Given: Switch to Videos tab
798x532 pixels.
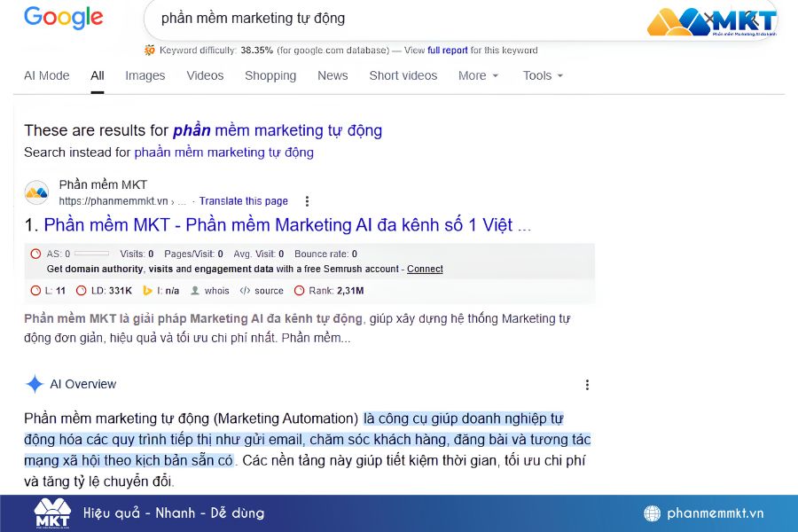Looking at the screenshot, I should tap(205, 75).
